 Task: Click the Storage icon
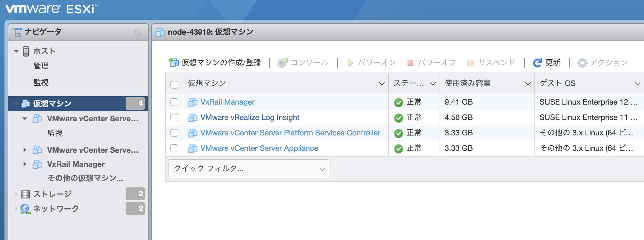pyautogui.click(x=26, y=194)
